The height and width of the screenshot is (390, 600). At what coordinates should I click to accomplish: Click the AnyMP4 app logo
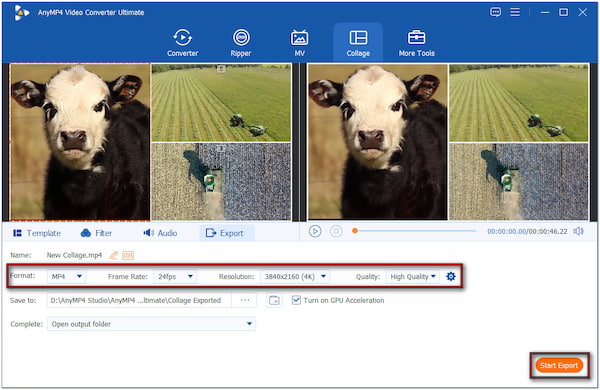(x=21, y=13)
